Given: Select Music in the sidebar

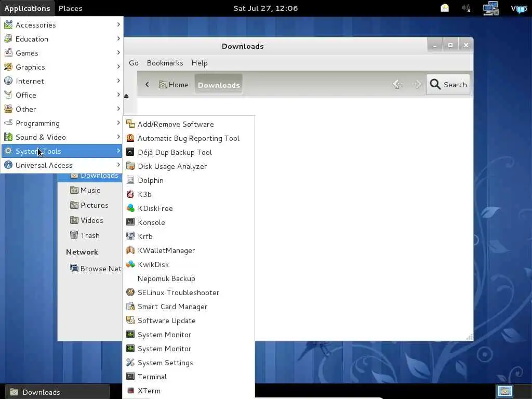Looking at the screenshot, I should coord(90,190).
